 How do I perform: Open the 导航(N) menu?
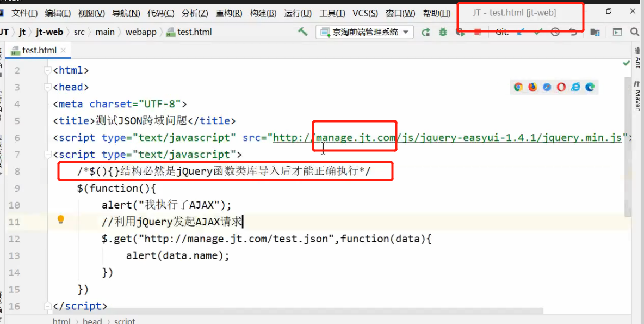[x=126, y=14]
